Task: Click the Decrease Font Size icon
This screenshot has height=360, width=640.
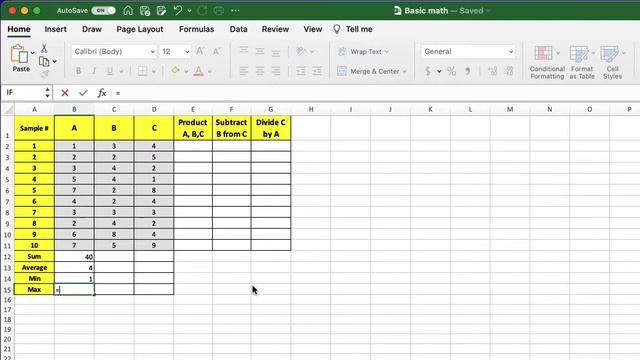Action: coord(216,51)
